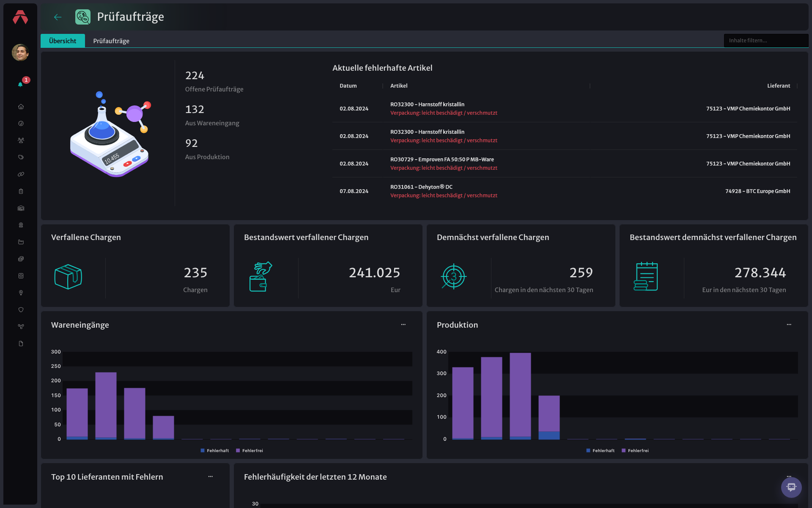Open the price tags icon
The image size is (812, 508).
[21, 157]
